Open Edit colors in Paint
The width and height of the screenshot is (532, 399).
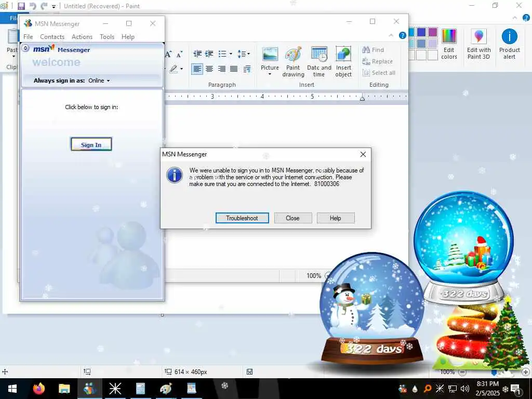[449, 44]
